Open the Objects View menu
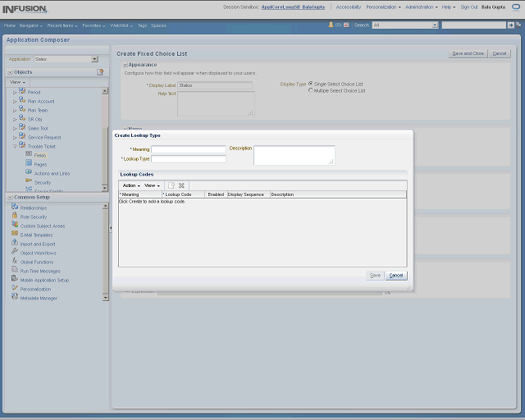The height and width of the screenshot is (420, 525). pyautogui.click(x=18, y=82)
